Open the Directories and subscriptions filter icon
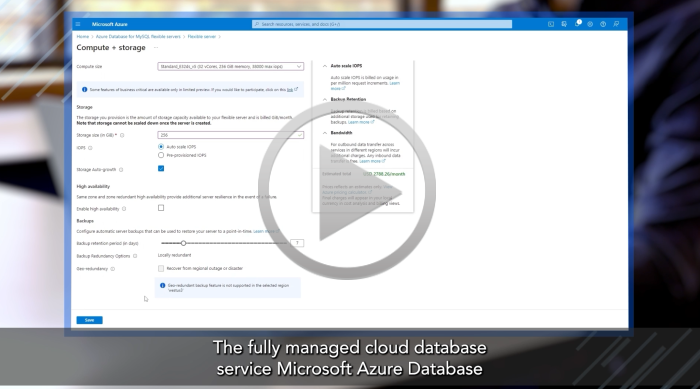 click(564, 24)
